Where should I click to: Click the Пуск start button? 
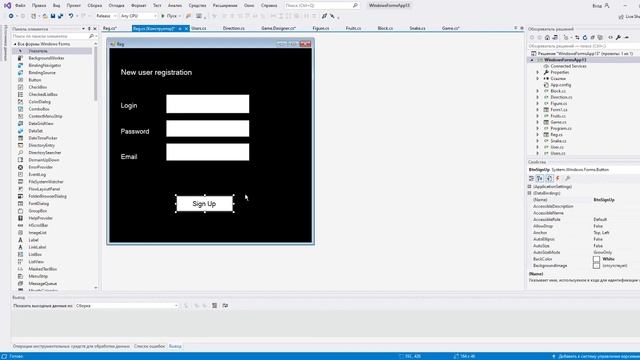pos(170,16)
